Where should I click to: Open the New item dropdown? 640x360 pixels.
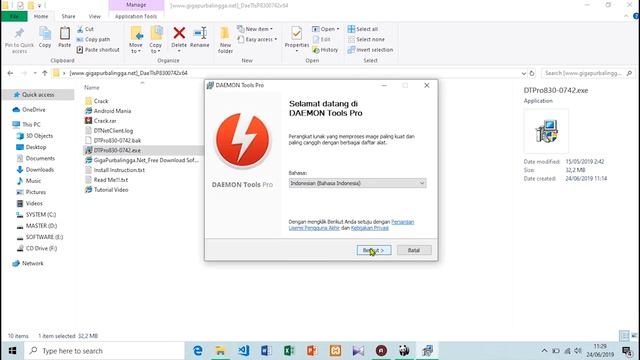255,29
